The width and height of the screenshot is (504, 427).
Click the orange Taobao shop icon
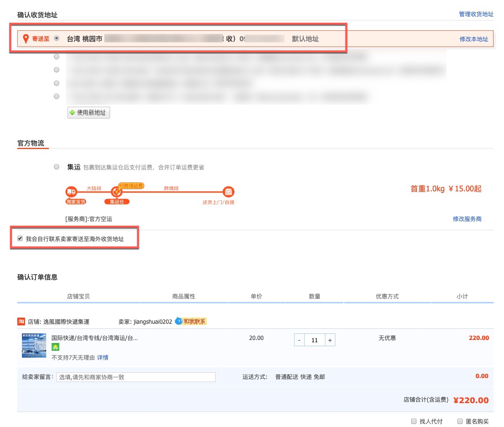21,322
